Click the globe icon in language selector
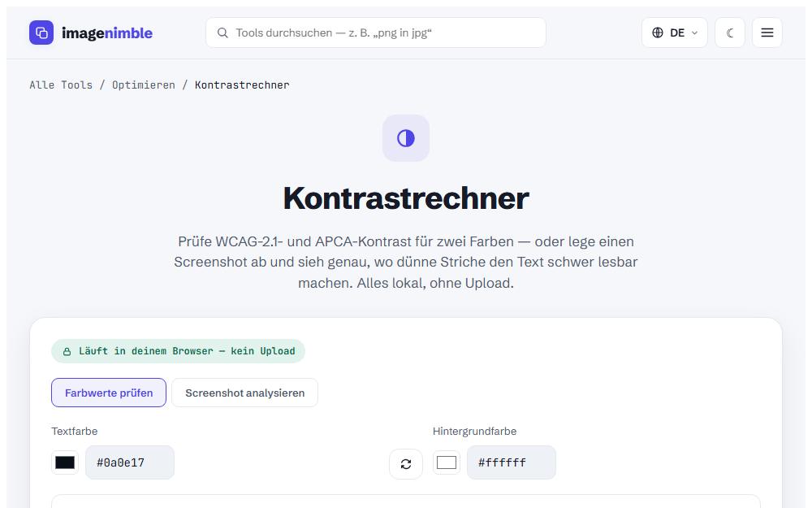812x508 pixels. tap(658, 33)
